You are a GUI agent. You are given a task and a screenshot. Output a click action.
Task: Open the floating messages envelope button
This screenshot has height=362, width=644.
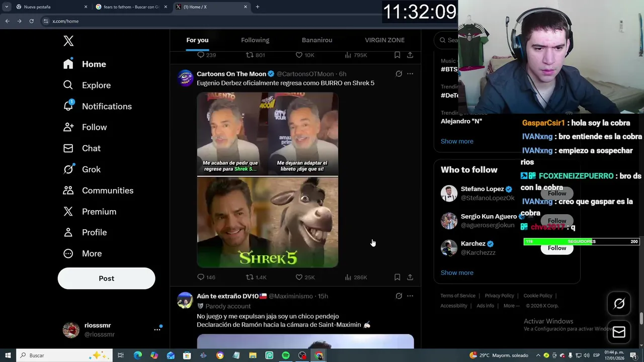619,332
